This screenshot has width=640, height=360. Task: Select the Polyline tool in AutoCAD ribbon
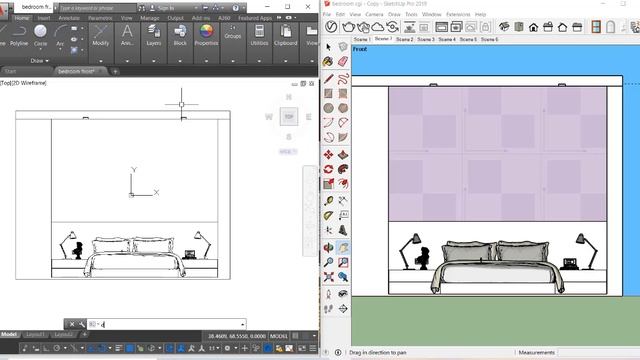(19, 36)
